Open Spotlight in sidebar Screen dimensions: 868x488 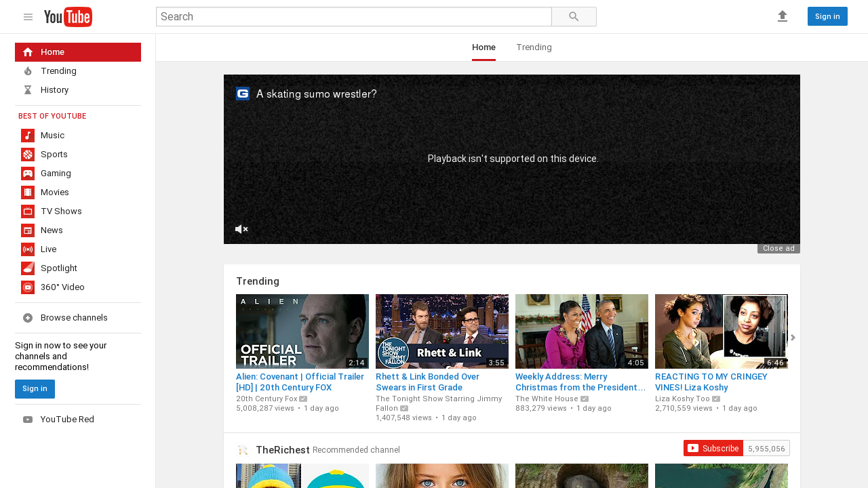78,268
